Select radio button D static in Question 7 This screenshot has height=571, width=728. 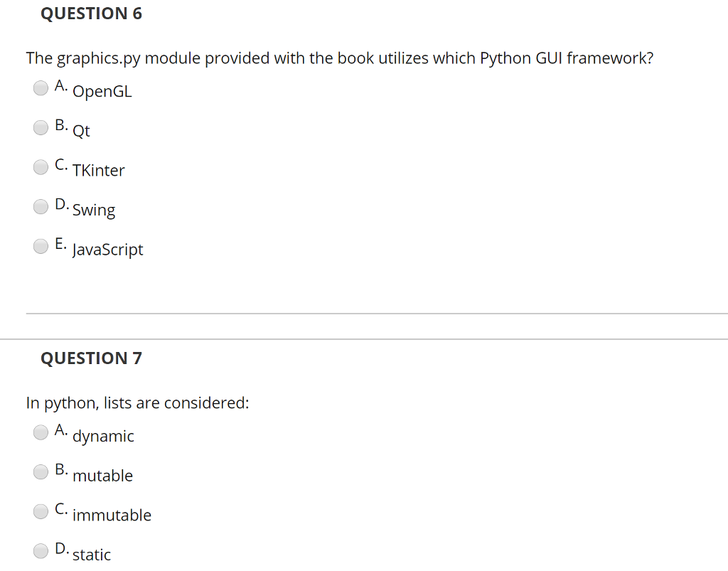click(41, 550)
